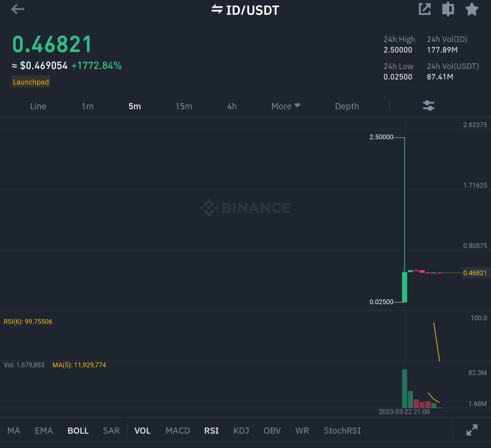The image size is (491, 448).
Task: Tap the 24h Vol(ID) value 177.89M
Action: pos(442,50)
